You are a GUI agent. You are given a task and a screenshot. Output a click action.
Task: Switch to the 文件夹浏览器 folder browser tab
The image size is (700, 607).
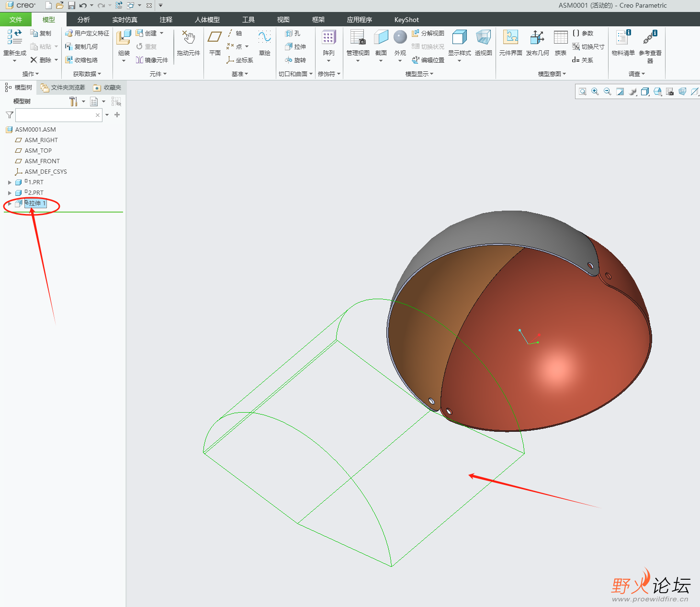pyautogui.click(x=63, y=88)
